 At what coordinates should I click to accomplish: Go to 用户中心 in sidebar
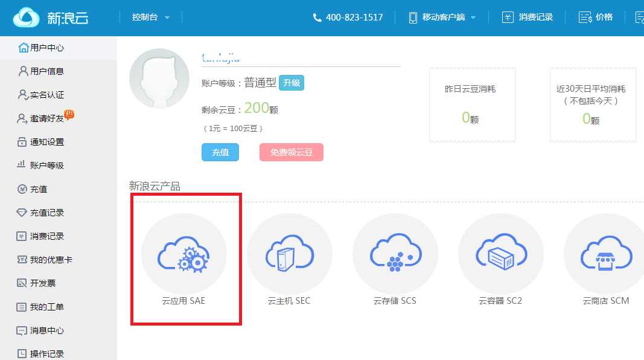pyautogui.click(x=47, y=48)
